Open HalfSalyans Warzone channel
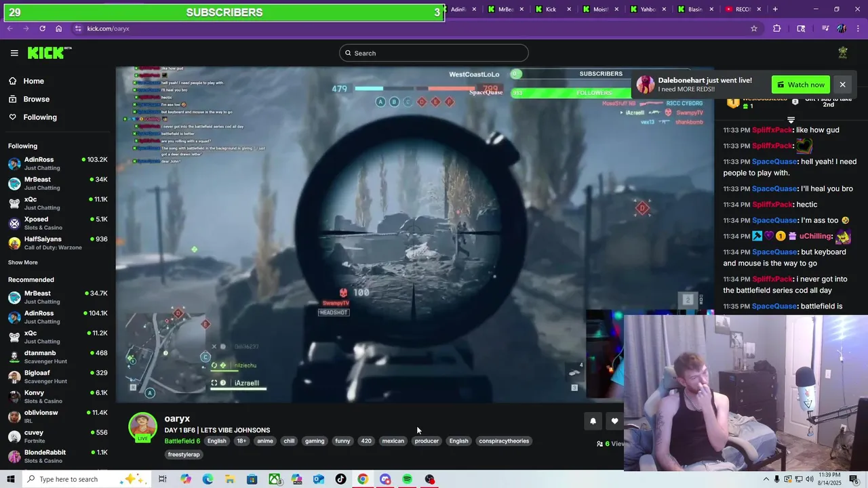 (57, 243)
